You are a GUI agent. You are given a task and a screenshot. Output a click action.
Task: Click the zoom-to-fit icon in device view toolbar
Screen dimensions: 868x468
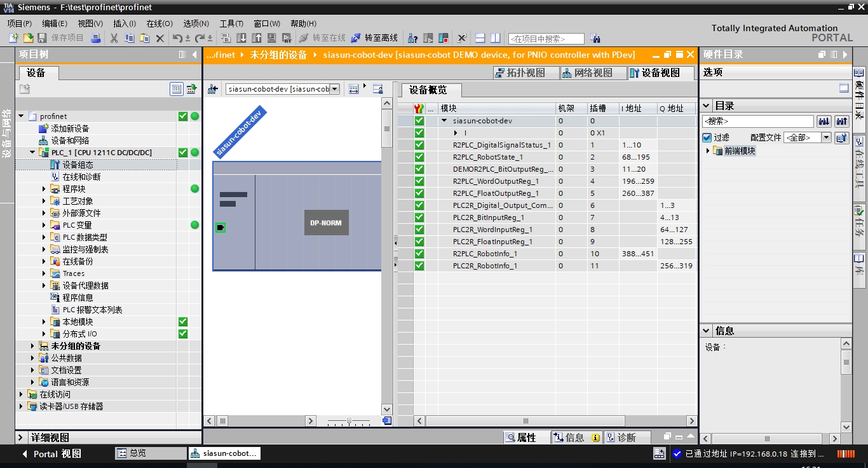[354, 89]
